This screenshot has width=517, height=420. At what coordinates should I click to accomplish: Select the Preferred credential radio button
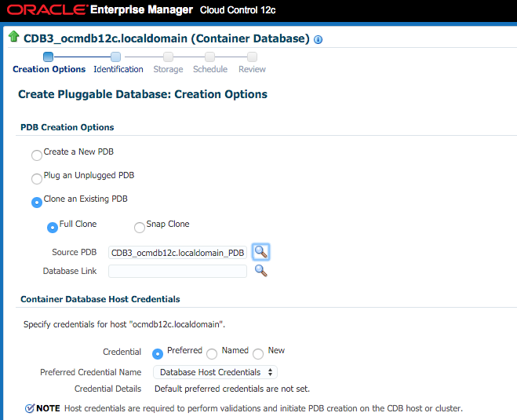[158, 354]
